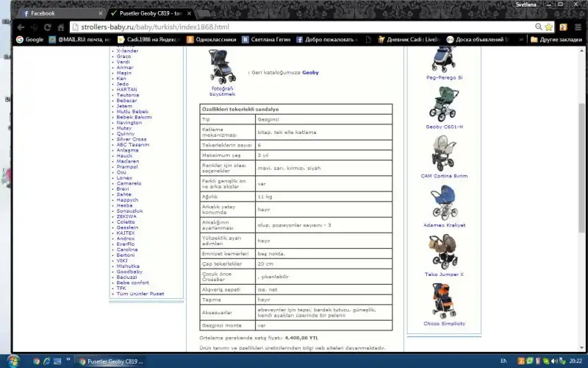Open the fotoğrafı büyütmek link
Screen dimensions: 588x368
[223, 91]
